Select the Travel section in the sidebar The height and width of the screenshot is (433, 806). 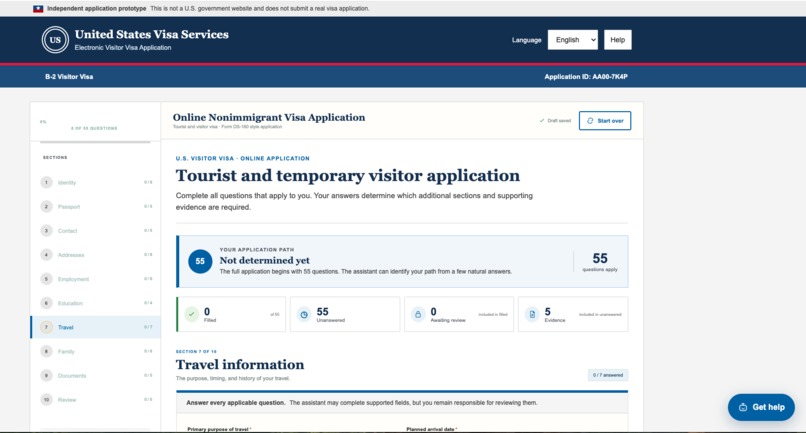coord(96,328)
